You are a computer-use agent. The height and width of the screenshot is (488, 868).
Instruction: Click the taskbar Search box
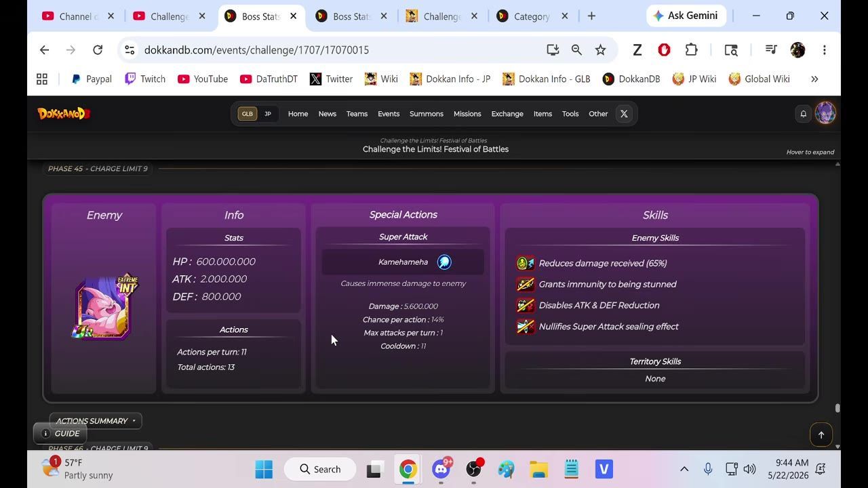click(321, 469)
